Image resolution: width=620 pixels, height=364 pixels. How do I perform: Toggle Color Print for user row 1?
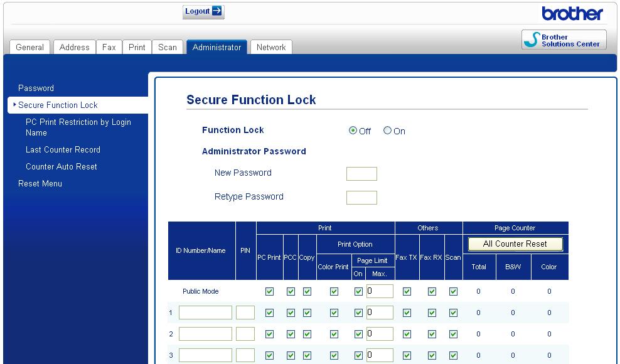pos(334,313)
